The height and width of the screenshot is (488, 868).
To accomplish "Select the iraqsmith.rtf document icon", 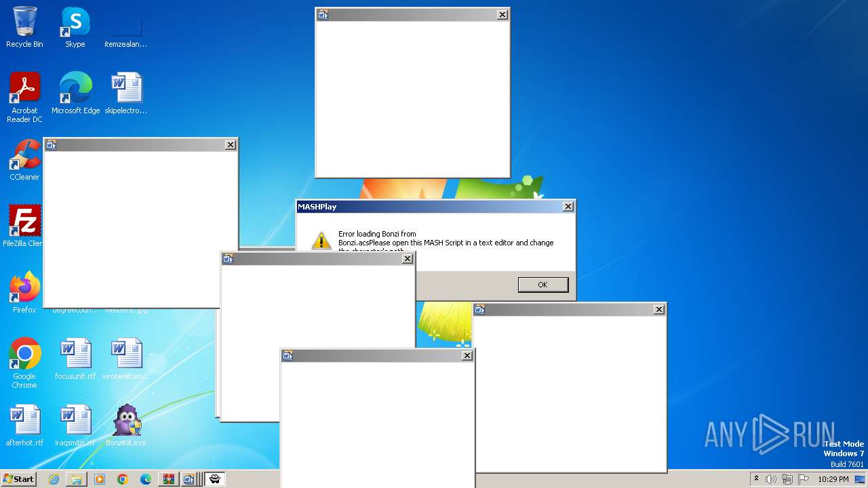I will (75, 426).
